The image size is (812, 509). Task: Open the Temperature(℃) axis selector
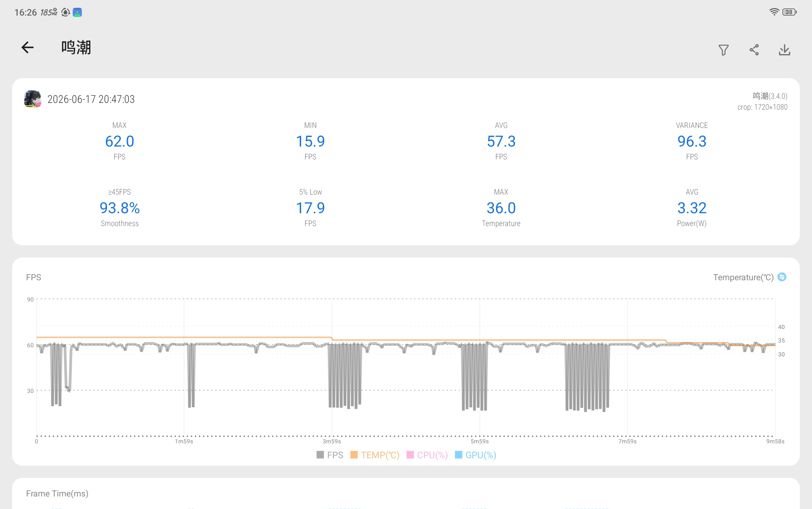coord(743,277)
